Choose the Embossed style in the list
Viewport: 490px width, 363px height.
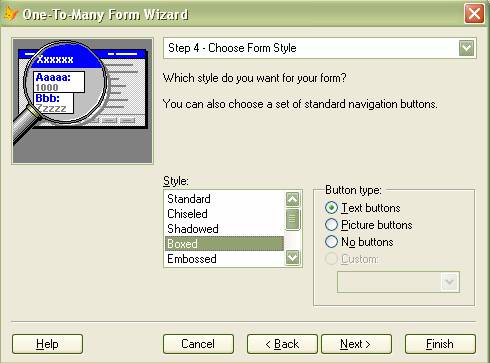[224, 259]
